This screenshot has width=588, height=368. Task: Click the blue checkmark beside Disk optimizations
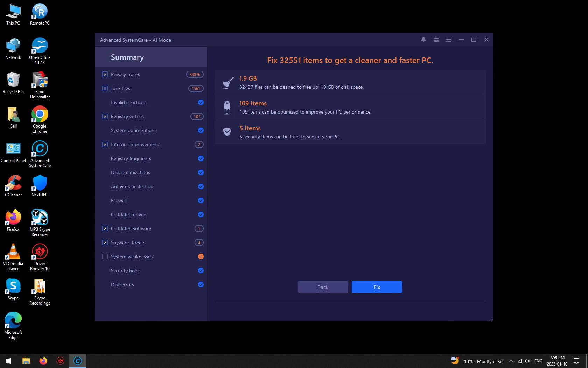point(201,172)
